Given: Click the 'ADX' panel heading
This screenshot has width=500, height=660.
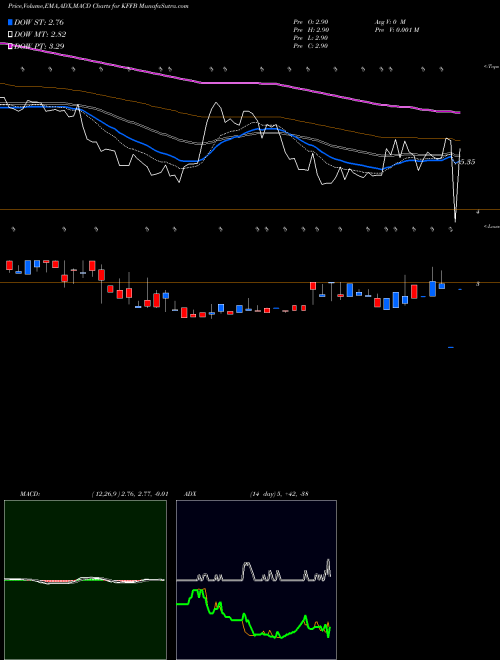Looking at the screenshot, I should click(x=191, y=494).
